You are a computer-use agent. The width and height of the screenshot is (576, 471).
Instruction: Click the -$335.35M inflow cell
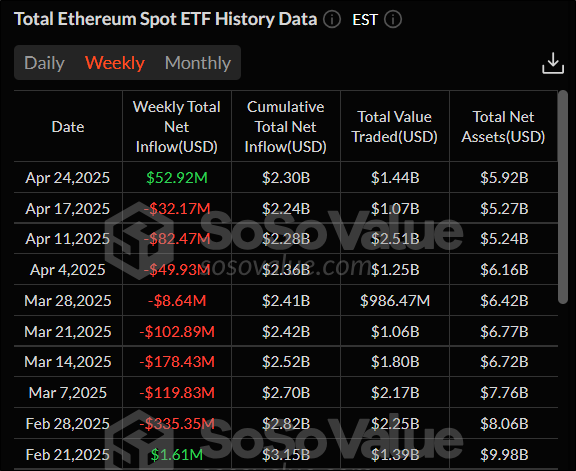point(177,424)
